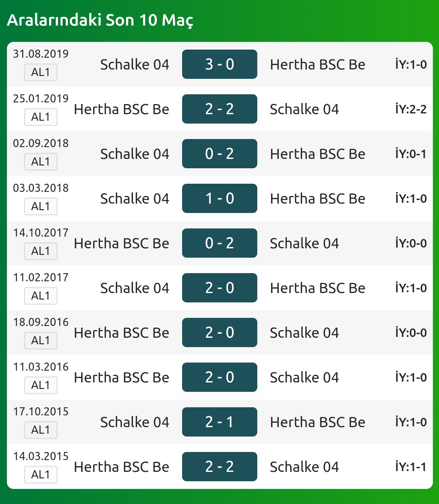Click the İY:2-2 halftime result
This screenshot has width=439, height=504.
tap(411, 109)
